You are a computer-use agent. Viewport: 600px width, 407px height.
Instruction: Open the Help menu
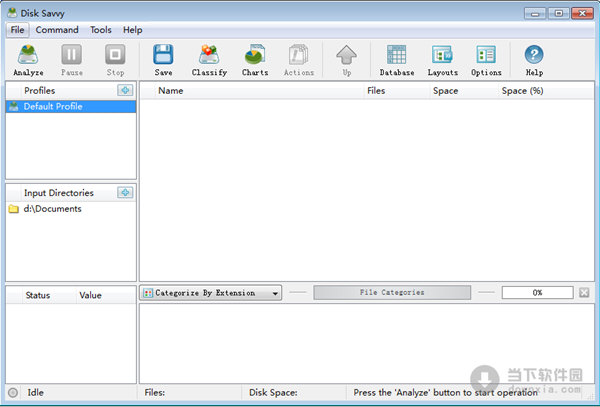[132, 30]
